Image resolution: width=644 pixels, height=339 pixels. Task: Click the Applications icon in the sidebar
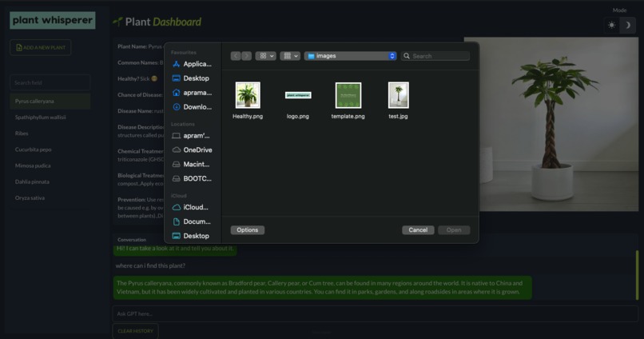coord(177,64)
